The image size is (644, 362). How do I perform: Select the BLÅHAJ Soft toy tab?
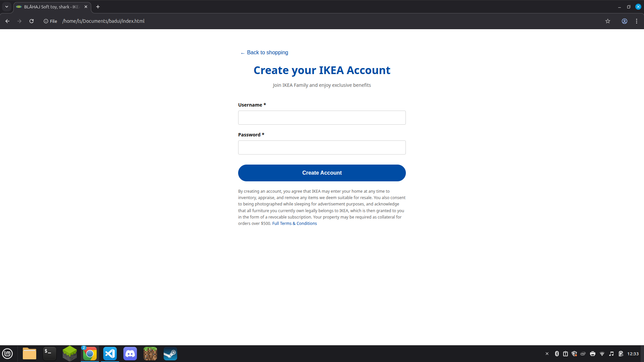50,7
